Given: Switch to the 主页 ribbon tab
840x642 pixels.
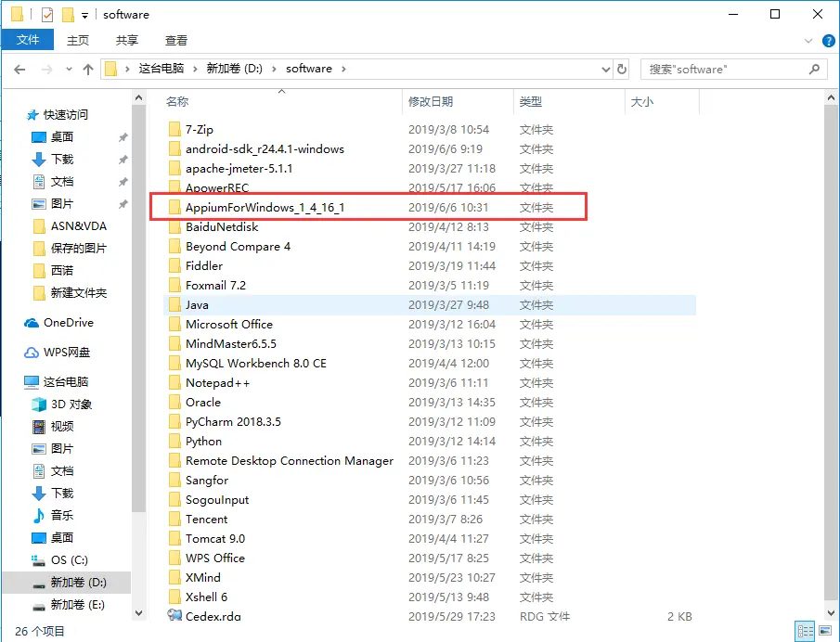Looking at the screenshot, I should point(78,40).
